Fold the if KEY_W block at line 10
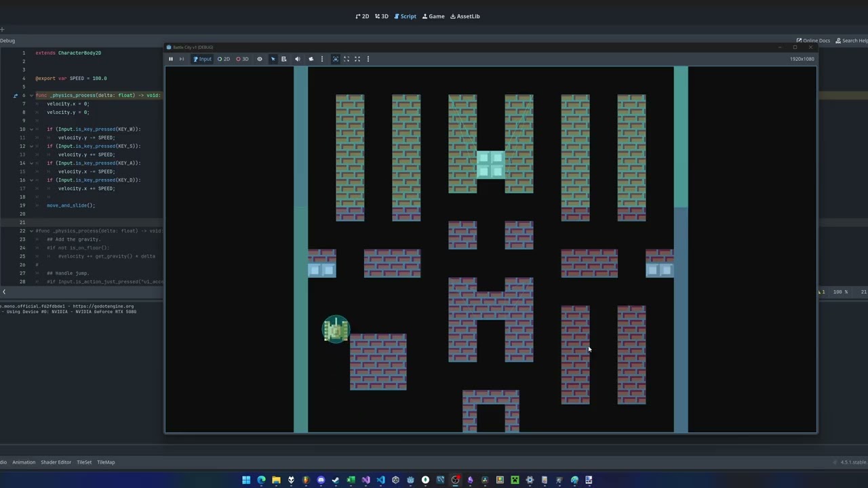868x488 pixels. 31,129
